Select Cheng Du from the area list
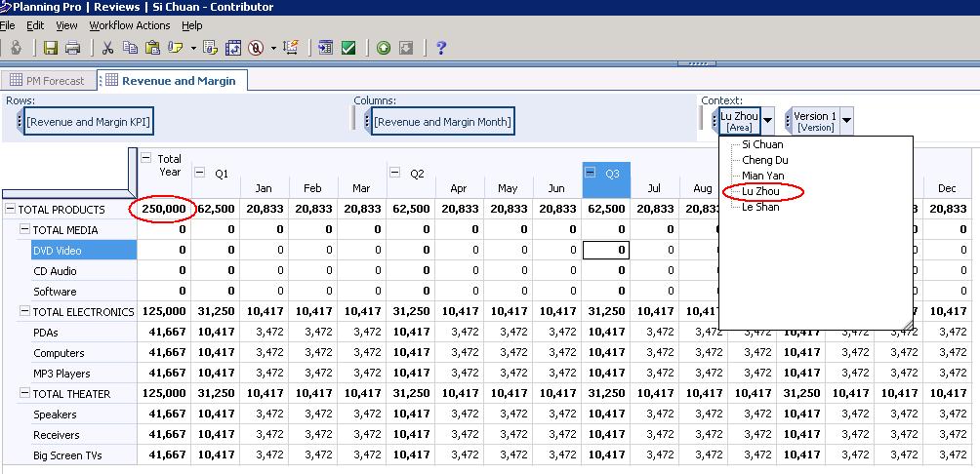This screenshot has width=980, height=474. coord(765,160)
